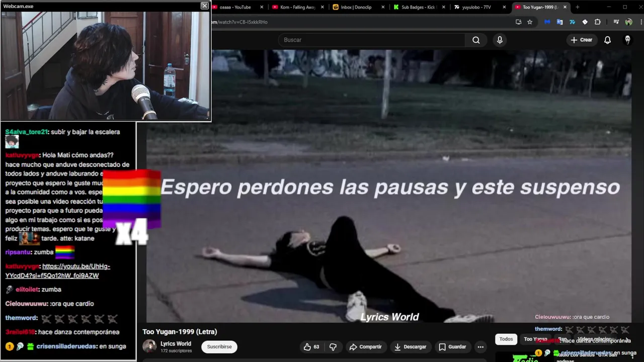
Task: Click the install app icon in address bar
Action: (519, 22)
